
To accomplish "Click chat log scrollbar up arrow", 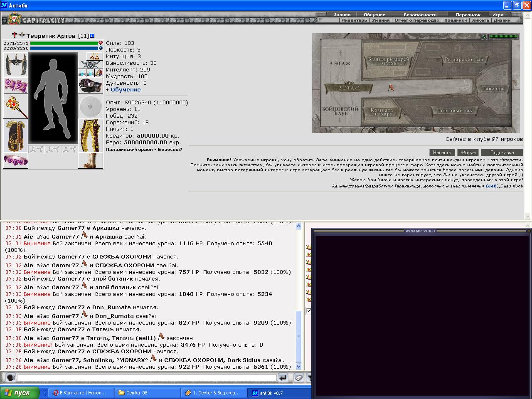I will click(x=298, y=226).
